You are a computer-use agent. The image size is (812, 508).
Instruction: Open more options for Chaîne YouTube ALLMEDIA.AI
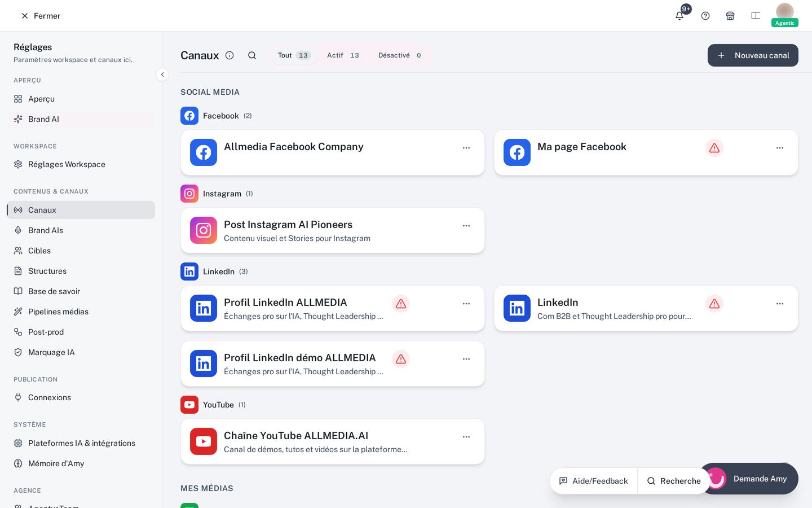pos(466,437)
